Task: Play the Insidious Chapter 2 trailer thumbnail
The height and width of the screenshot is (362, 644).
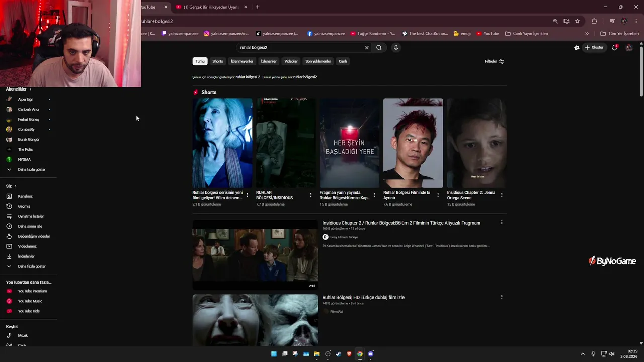Action: [x=255, y=255]
